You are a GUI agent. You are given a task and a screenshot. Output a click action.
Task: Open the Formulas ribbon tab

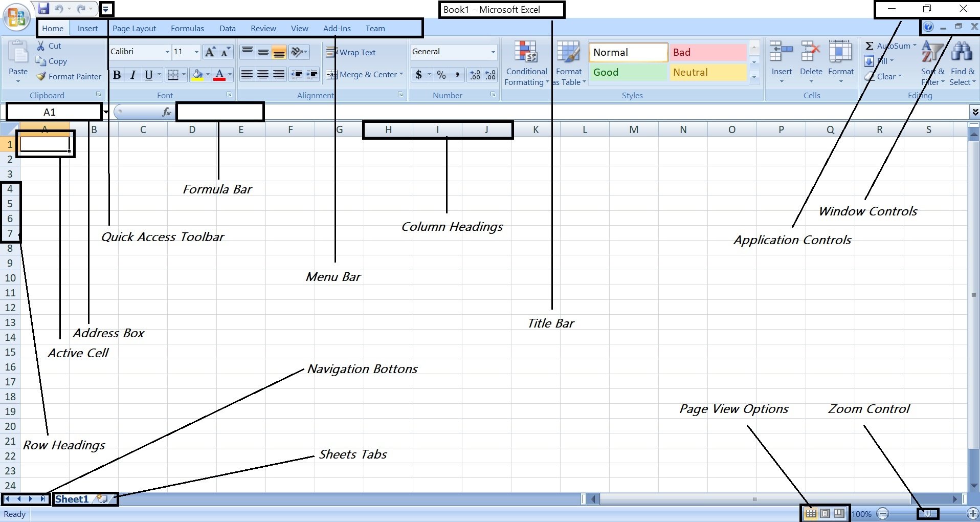[x=187, y=29]
